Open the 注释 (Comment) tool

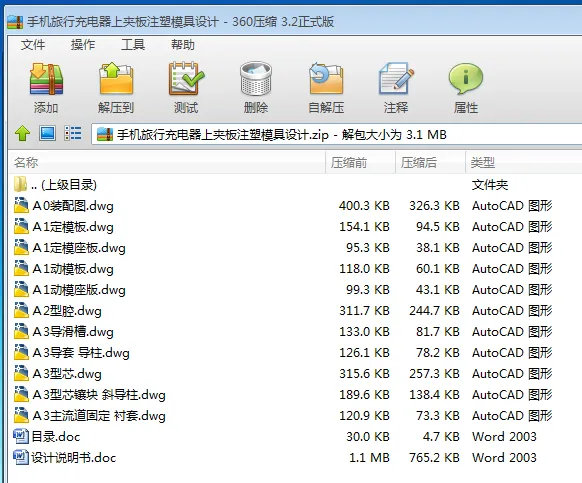point(396,78)
